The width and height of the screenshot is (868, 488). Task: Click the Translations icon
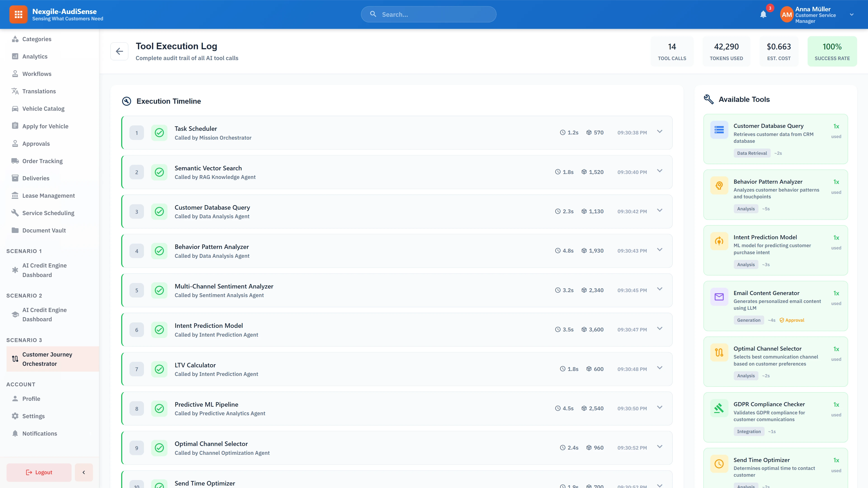[15, 91]
